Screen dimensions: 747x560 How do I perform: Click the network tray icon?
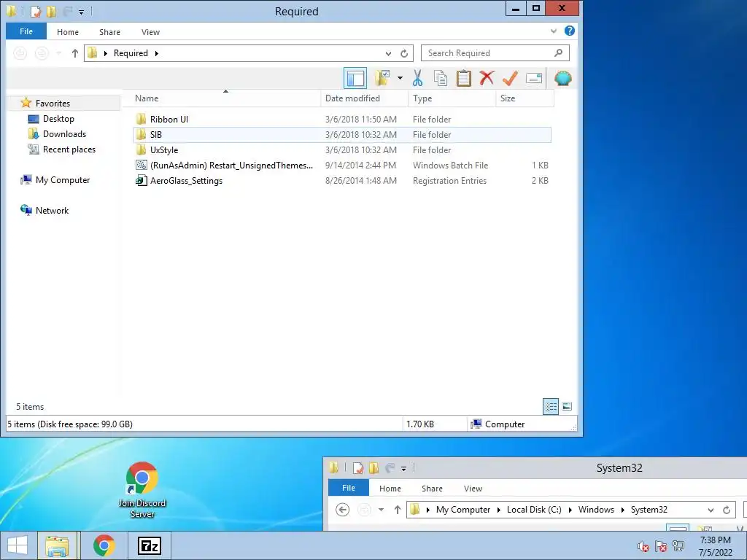(678, 547)
